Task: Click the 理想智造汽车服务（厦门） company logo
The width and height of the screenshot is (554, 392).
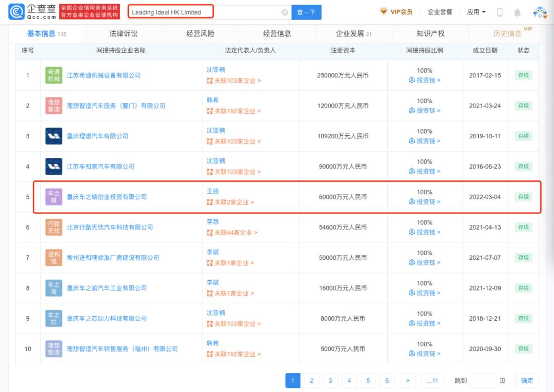Action: point(54,106)
